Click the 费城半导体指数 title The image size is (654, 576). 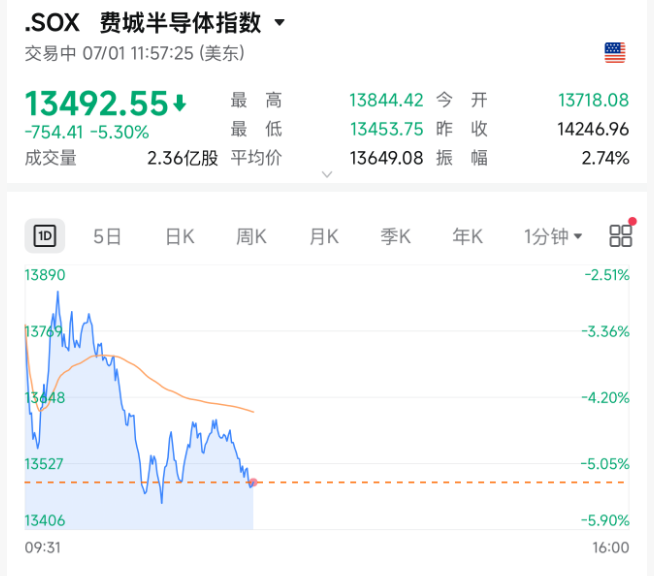click(181, 23)
